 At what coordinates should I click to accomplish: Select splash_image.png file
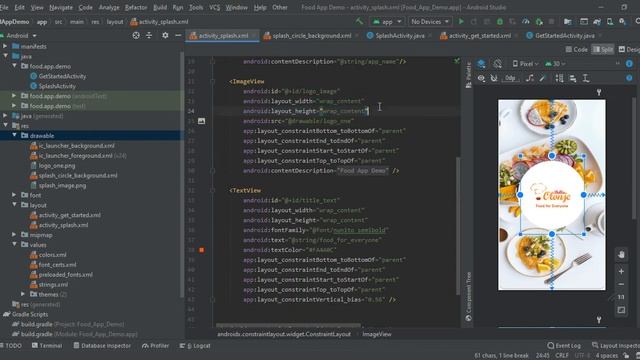point(62,185)
